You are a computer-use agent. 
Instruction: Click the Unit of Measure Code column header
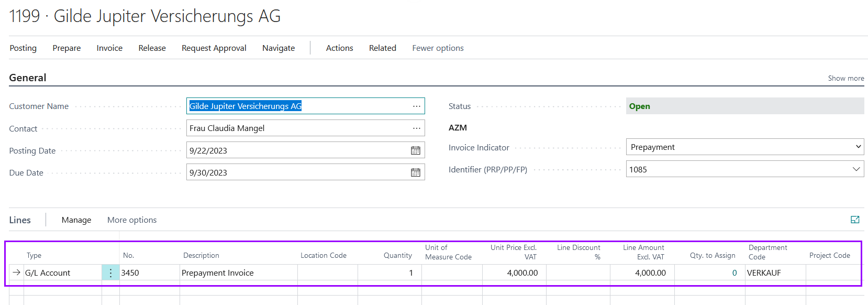pos(448,252)
